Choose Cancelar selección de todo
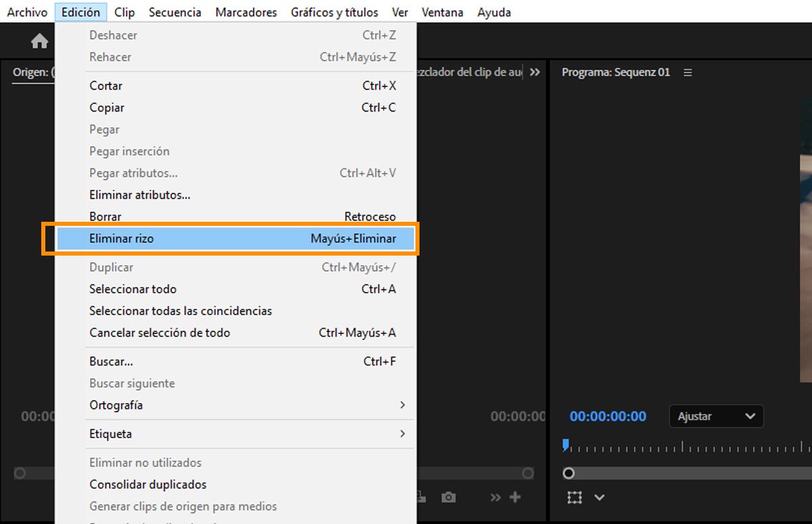 [235, 333]
